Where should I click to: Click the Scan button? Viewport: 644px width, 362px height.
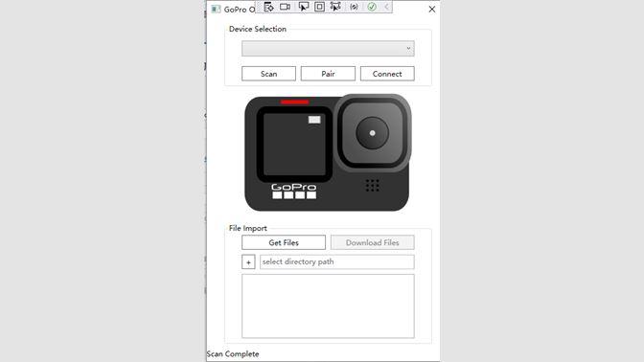(x=268, y=74)
